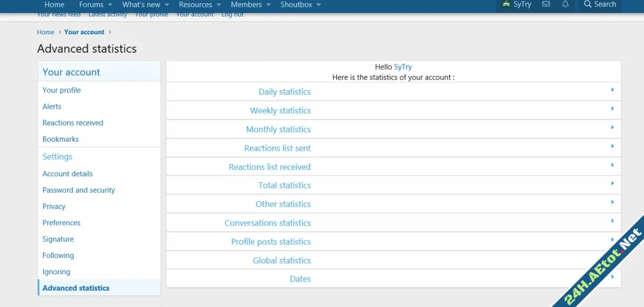Open Total statistics section
Screen dimensions: 644x307
tap(285, 185)
